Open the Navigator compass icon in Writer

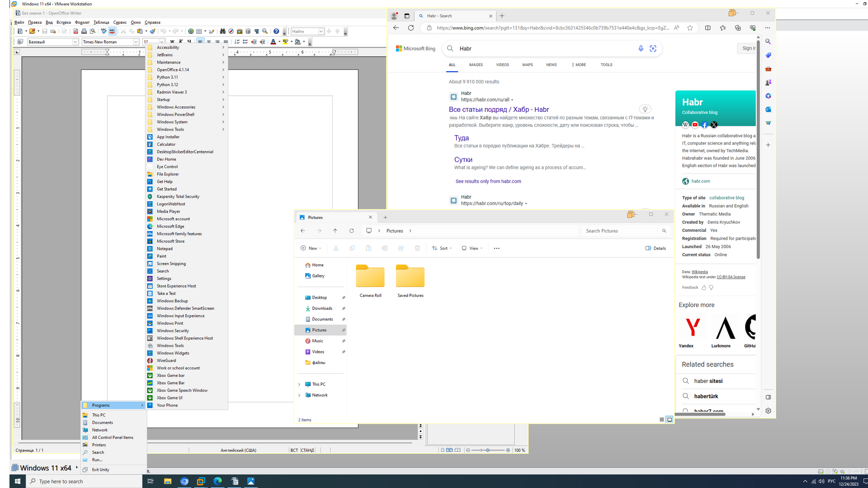tap(231, 31)
